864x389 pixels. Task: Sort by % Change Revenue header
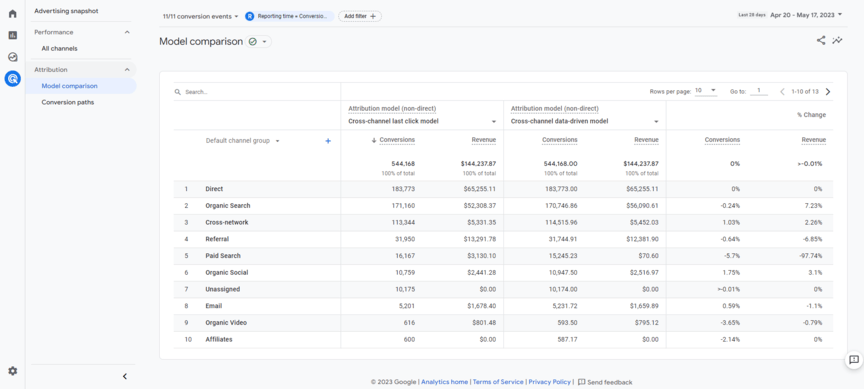[814, 140]
